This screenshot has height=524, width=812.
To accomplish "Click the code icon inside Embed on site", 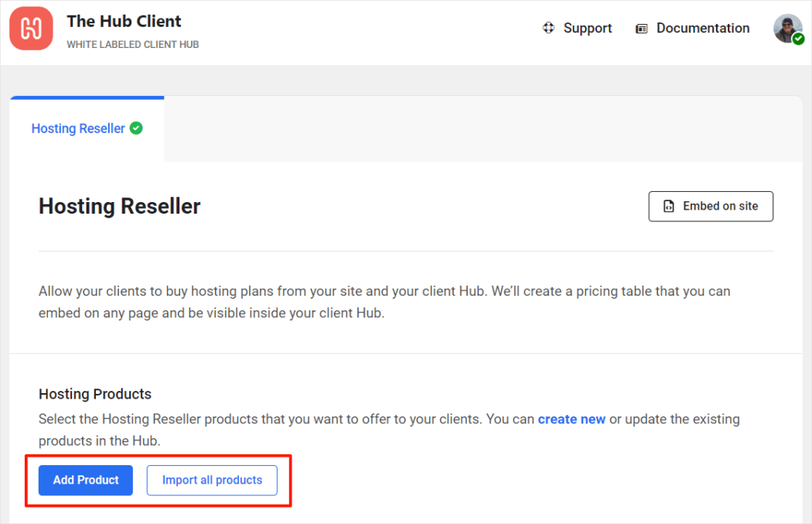I will (669, 207).
